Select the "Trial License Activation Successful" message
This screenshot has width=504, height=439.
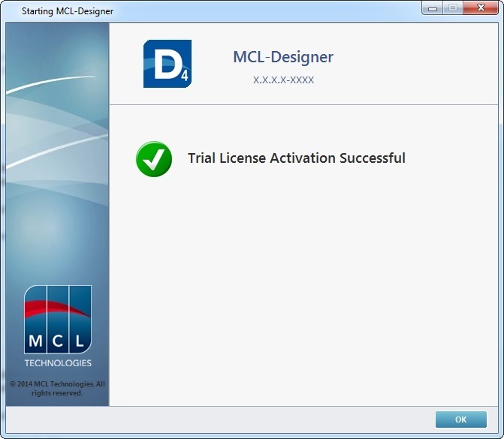point(297,158)
